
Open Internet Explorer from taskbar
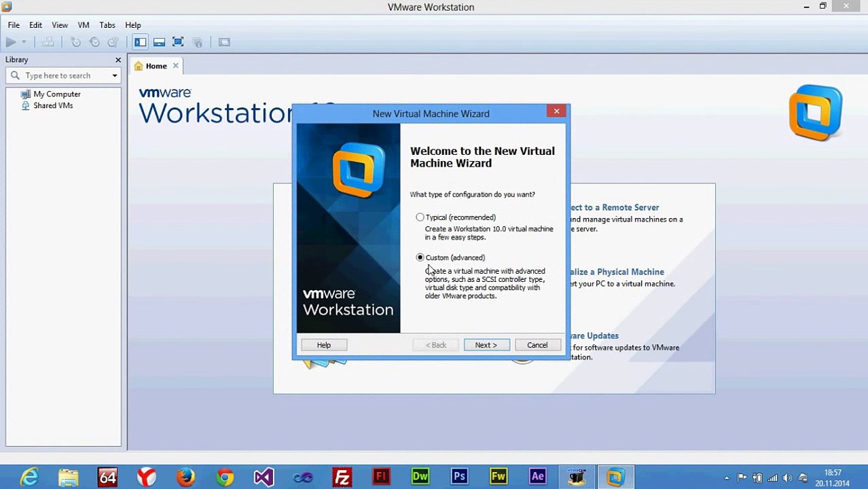(x=29, y=477)
